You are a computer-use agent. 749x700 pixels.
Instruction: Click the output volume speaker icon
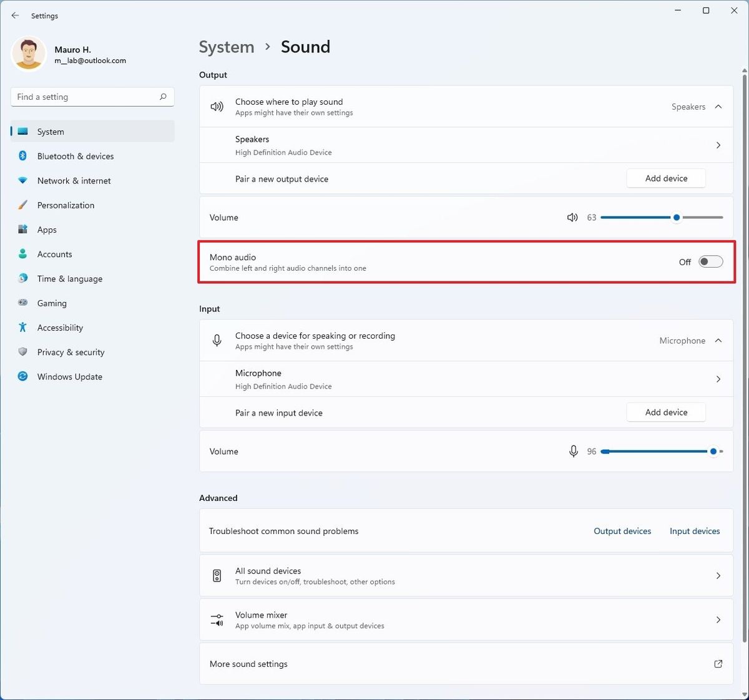572,218
